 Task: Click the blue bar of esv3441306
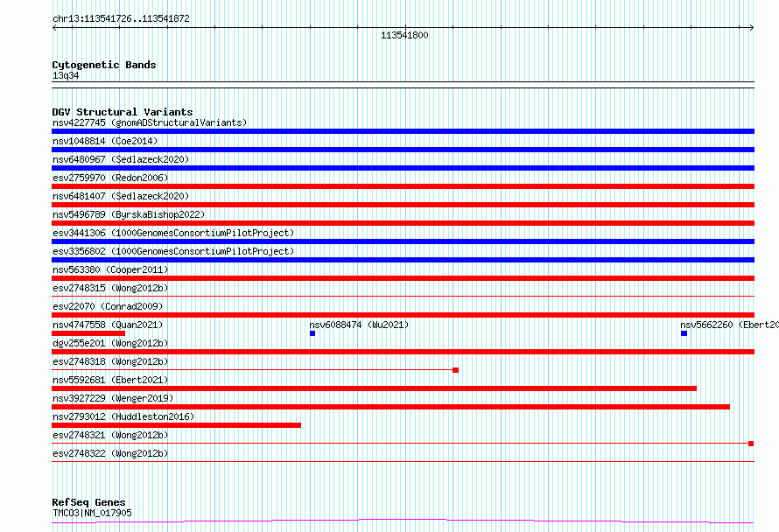403,241
